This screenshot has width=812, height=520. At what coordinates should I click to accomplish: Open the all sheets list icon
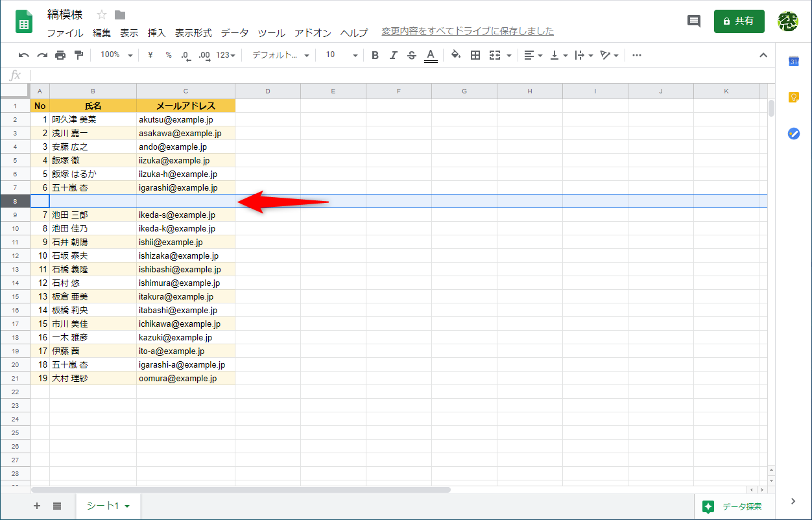coord(57,506)
